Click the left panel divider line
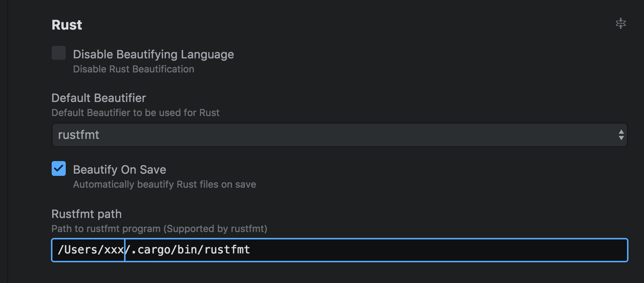Viewport: 644px width, 283px height. pyautogui.click(x=8, y=141)
